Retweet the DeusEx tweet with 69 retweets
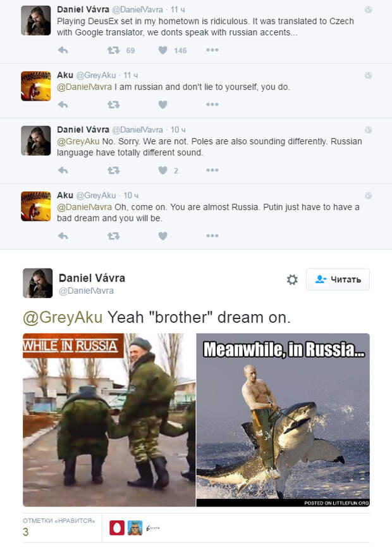392x552 pixels. click(113, 51)
